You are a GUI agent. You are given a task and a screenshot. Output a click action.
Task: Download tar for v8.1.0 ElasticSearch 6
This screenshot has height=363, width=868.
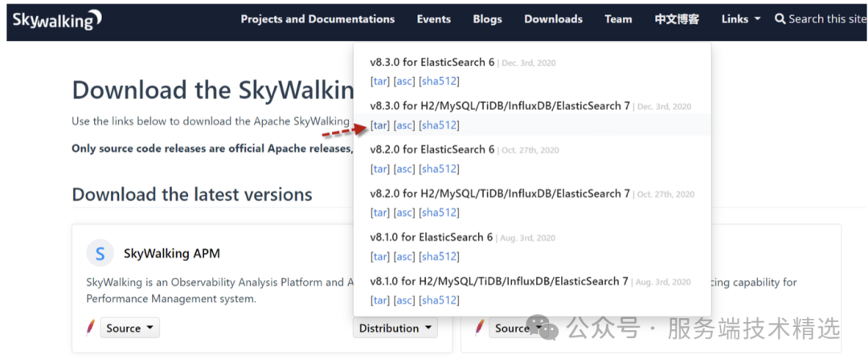[379, 256]
